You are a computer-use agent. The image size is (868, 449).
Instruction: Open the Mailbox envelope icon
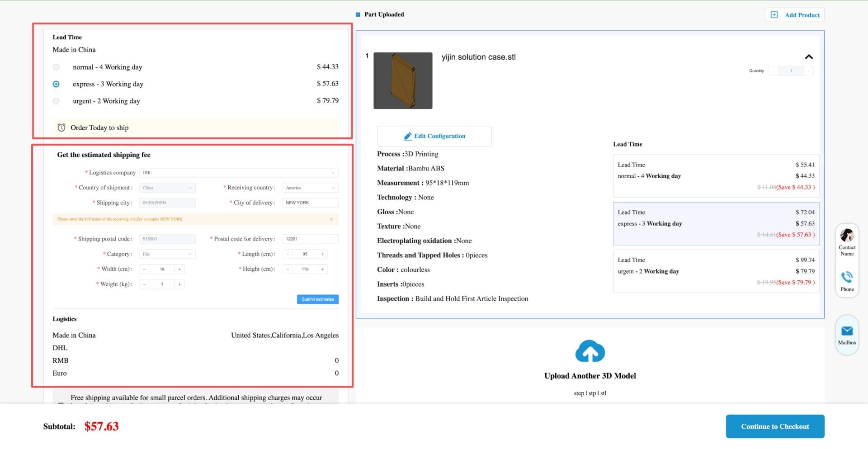(x=847, y=331)
